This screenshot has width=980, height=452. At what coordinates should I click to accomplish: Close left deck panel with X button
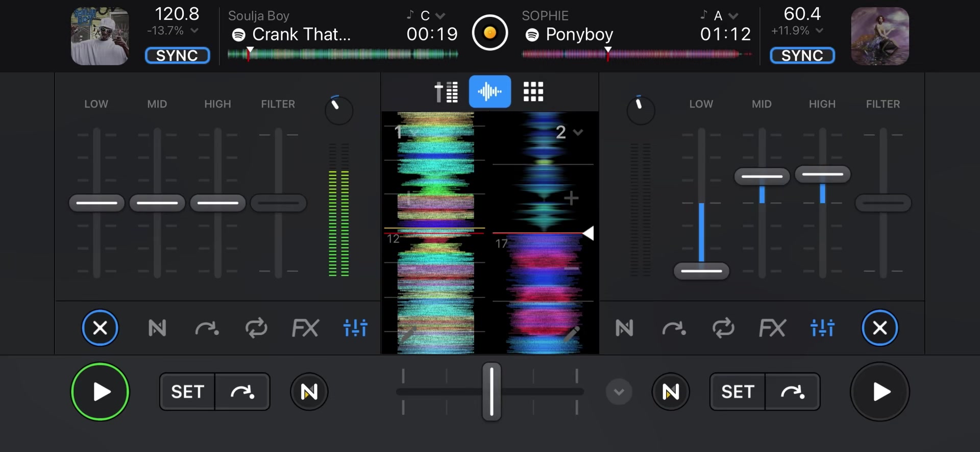coord(100,328)
